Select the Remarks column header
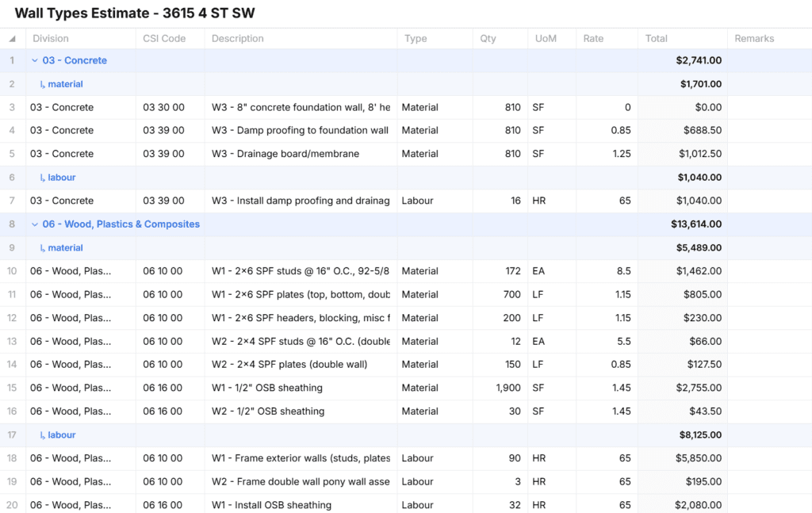This screenshot has height=513, width=812. pyautogui.click(x=754, y=38)
